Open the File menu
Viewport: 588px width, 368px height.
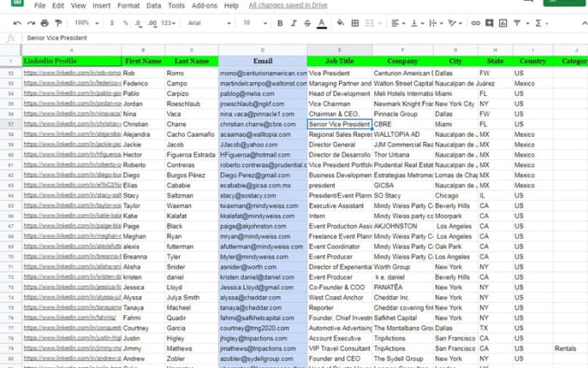tap(40, 6)
